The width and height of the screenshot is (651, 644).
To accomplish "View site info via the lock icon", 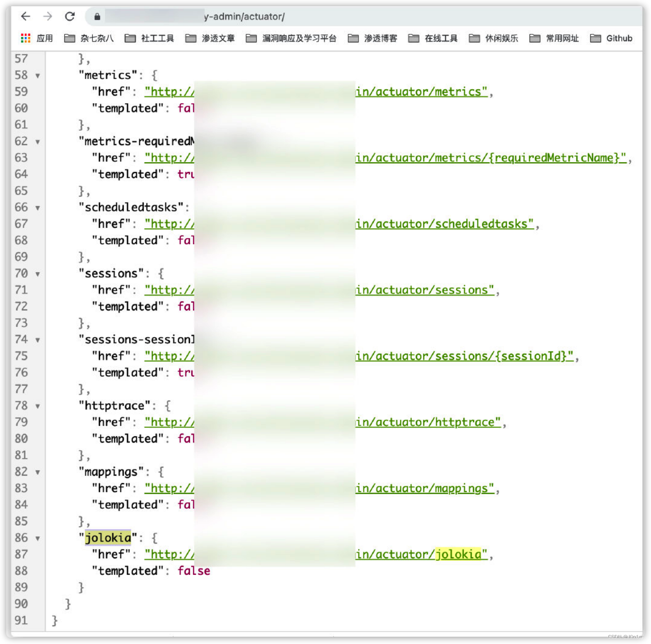I will click(x=97, y=17).
